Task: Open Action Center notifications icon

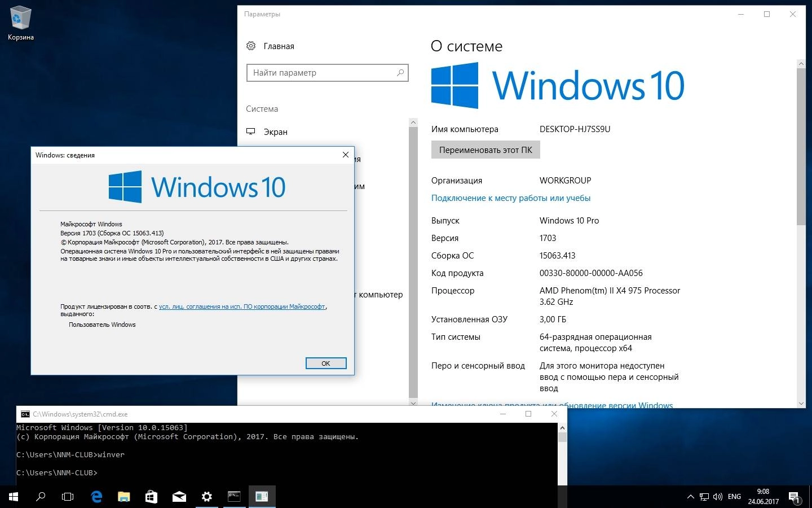Action: 795,497
